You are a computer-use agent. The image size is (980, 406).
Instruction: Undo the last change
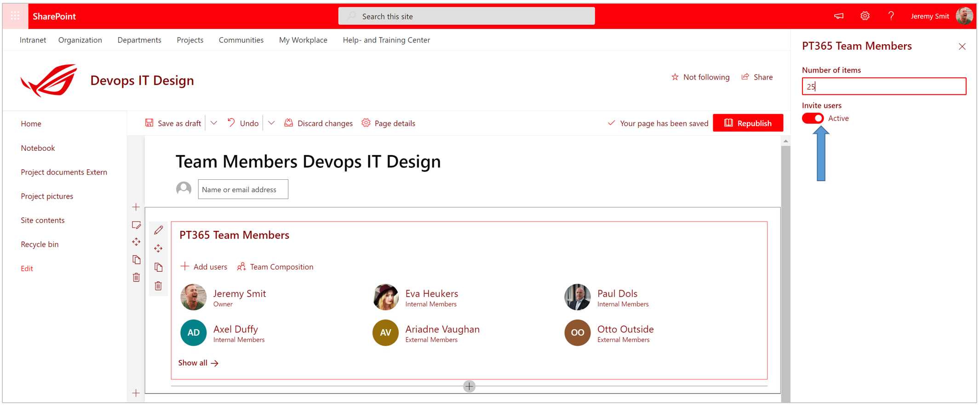point(243,123)
